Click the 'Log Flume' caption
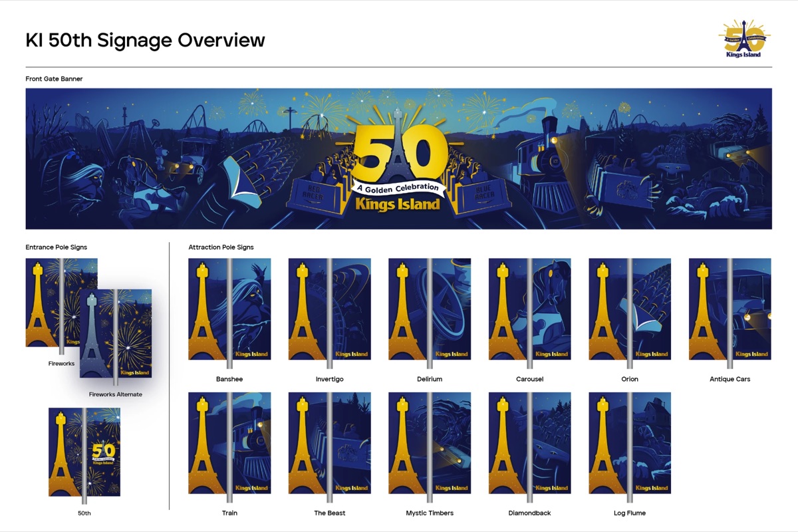This screenshot has height=532, width=798. click(630, 513)
